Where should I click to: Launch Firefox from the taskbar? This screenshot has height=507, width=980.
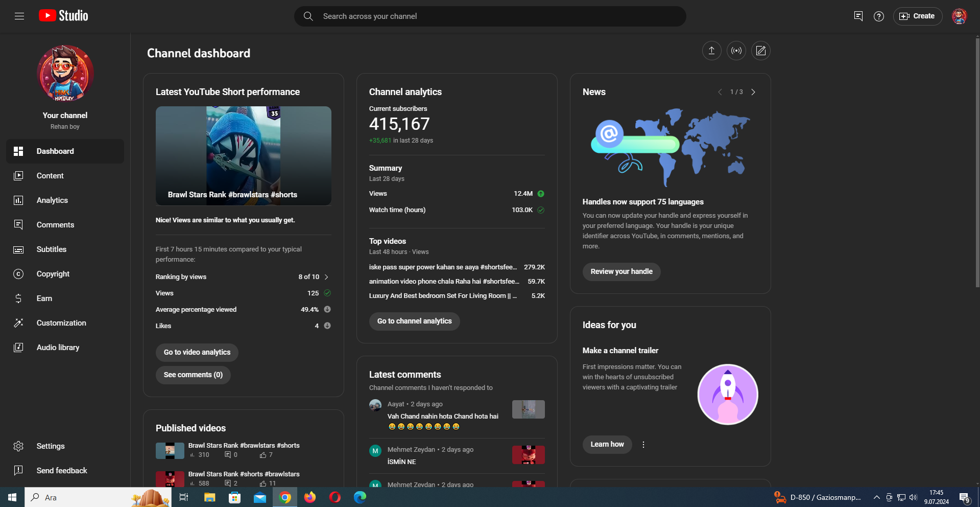(x=310, y=497)
